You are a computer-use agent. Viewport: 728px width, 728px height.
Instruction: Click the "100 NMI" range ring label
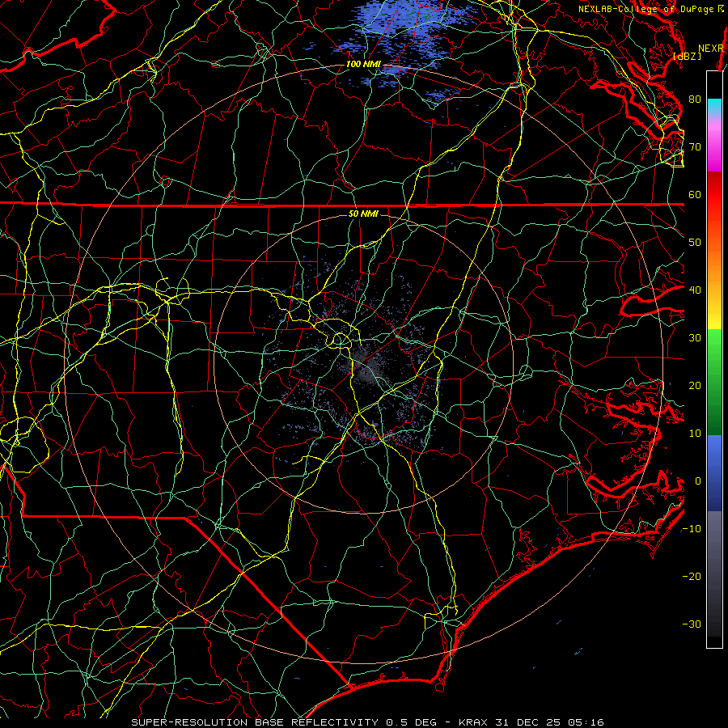coord(363,64)
